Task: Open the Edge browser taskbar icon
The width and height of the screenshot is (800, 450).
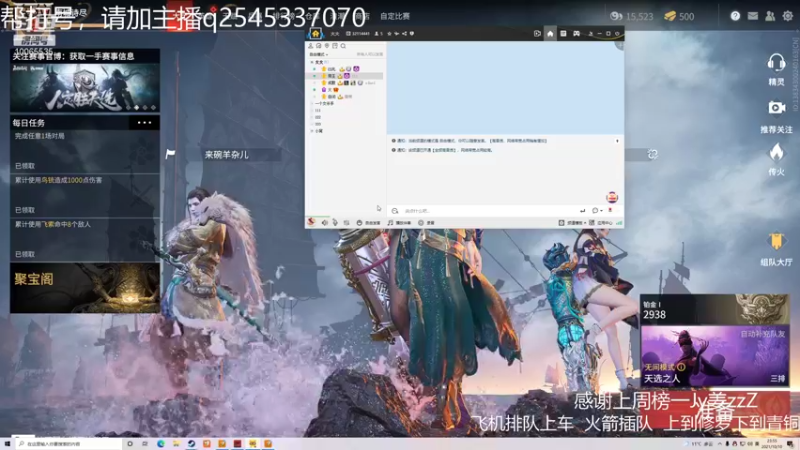Action: click(161, 444)
